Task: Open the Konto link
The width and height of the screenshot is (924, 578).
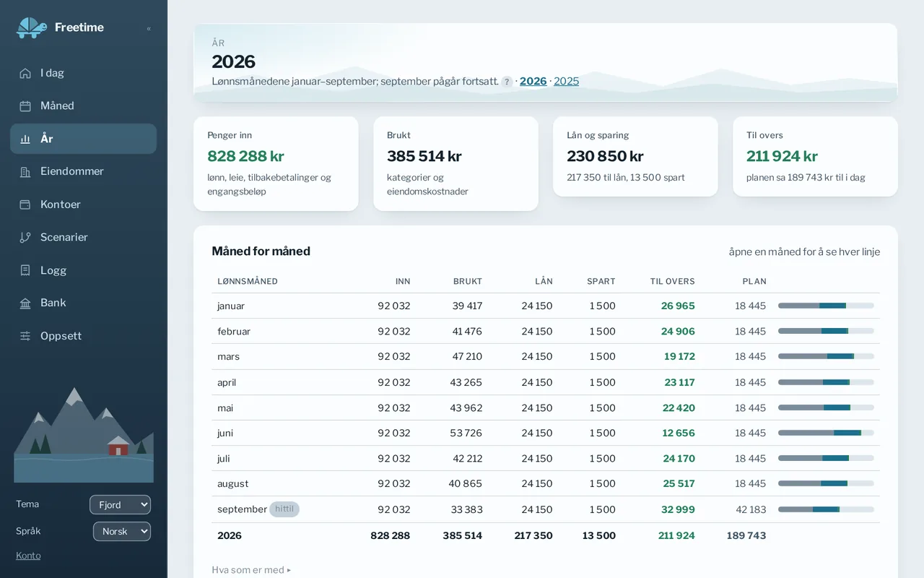Action: [x=28, y=556]
